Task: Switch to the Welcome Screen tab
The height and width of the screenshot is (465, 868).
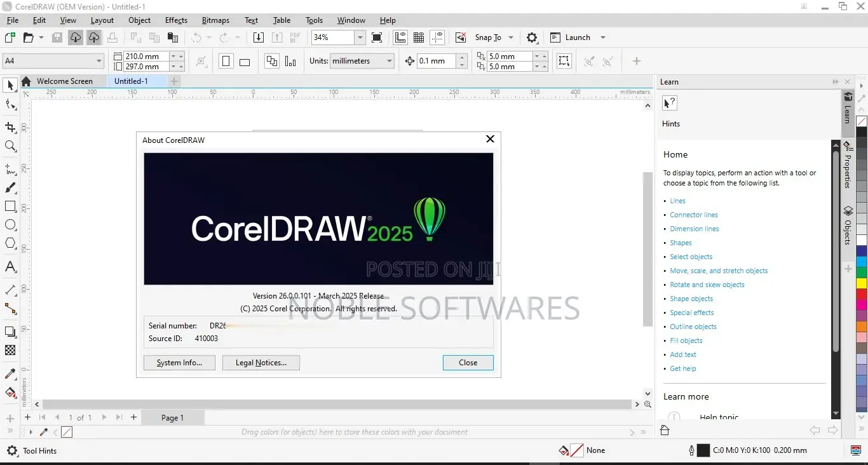Action: 64,81
